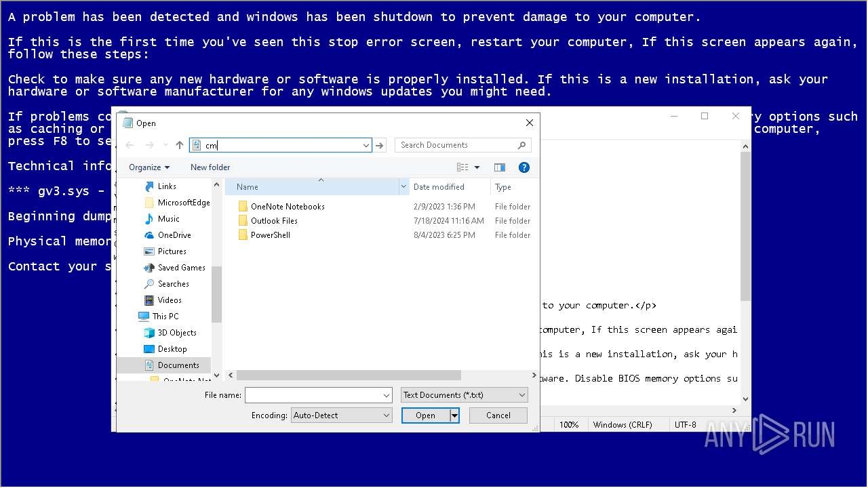Click the search magnifier icon

pyautogui.click(x=521, y=145)
